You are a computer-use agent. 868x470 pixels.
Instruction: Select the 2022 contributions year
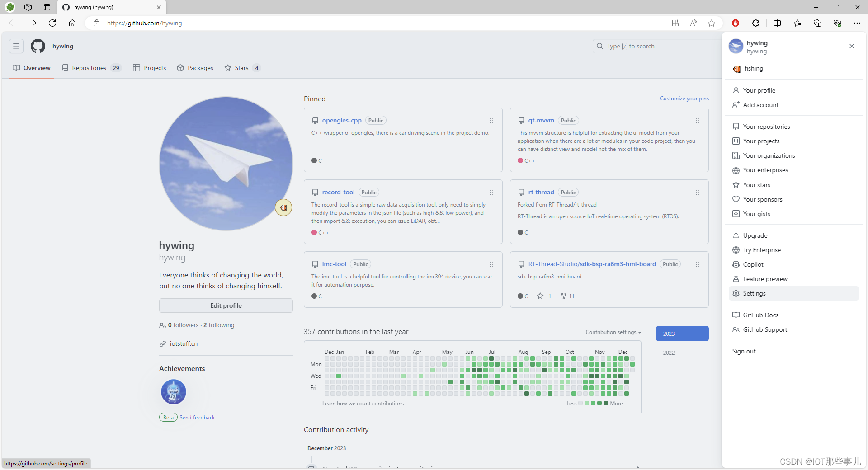[x=668, y=352]
